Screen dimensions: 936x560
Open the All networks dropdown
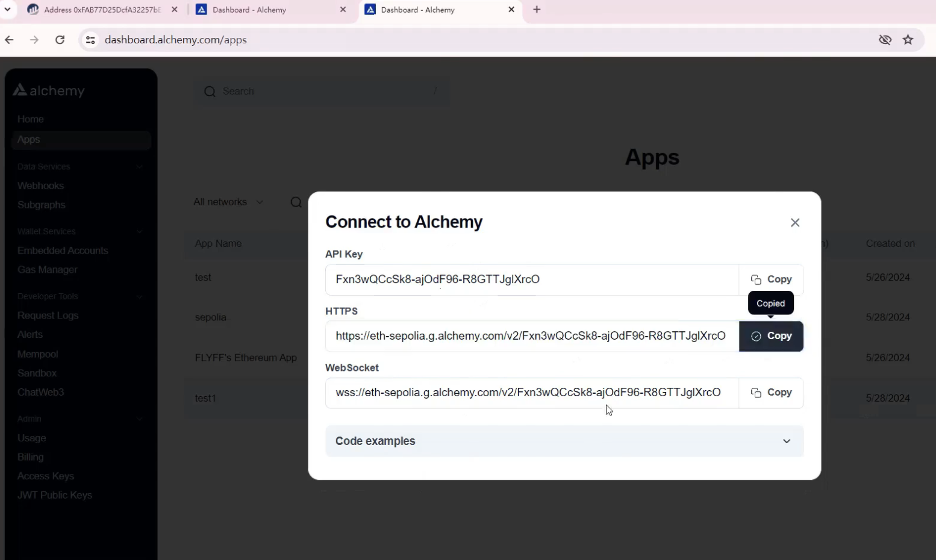coord(228,202)
